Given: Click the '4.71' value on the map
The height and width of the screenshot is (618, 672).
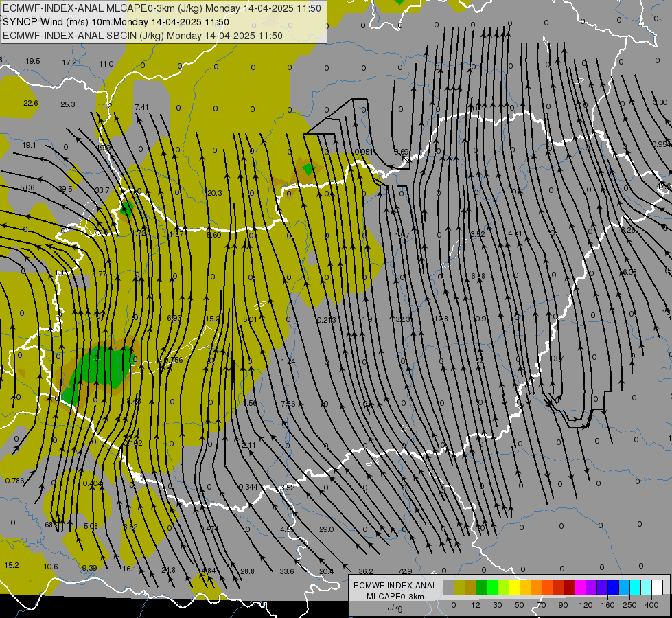Looking at the screenshot, I should pos(515,233).
